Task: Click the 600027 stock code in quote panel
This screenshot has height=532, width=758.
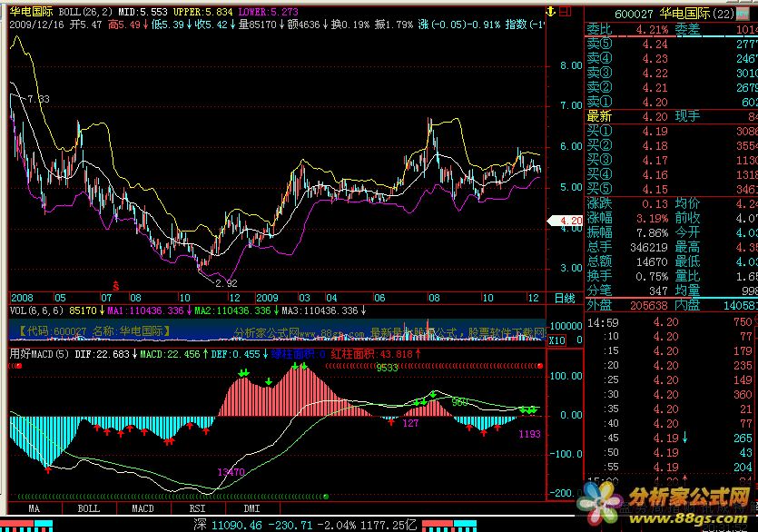Action: click(x=635, y=15)
